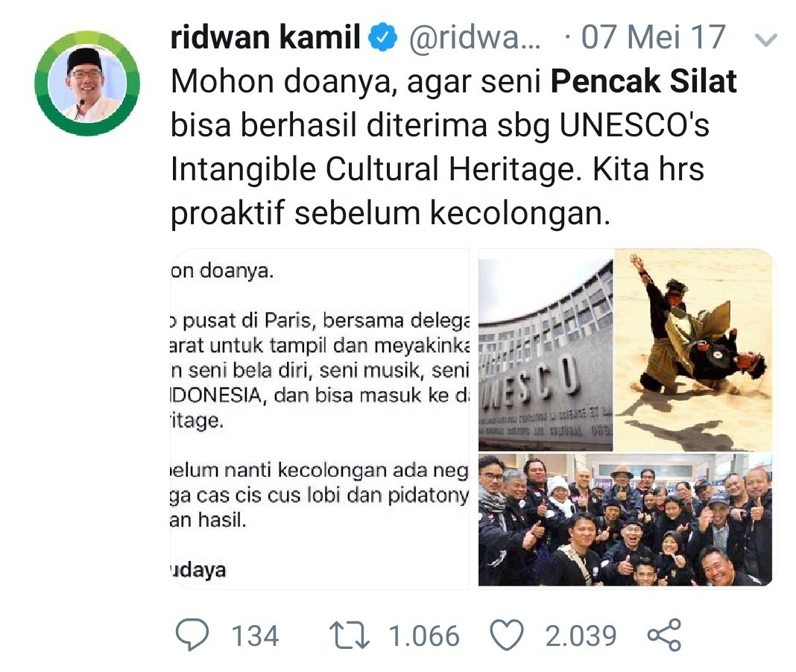The height and width of the screenshot is (672, 796).
Task: Open the 07 Mei 17 timestamp
Action: click(x=653, y=37)
